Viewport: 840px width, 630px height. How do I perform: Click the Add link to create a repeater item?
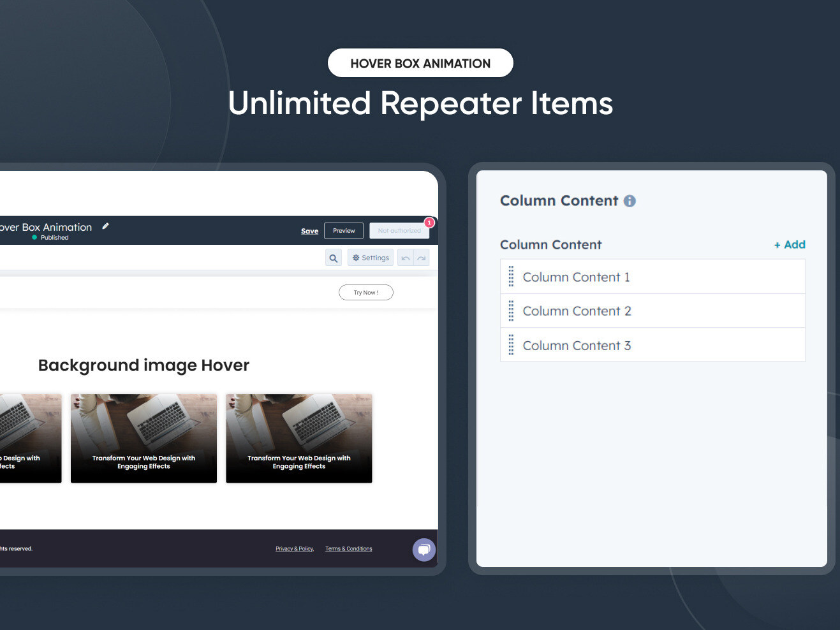(790, 244)
